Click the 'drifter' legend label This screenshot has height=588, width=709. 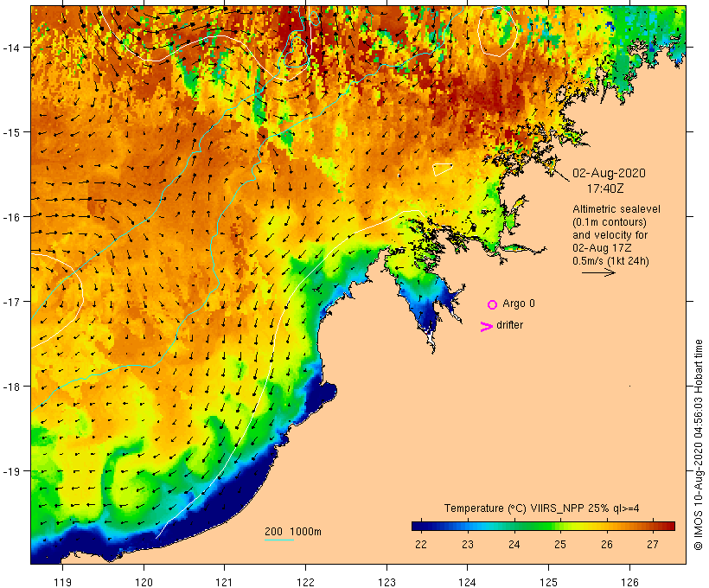click(x=509, y=325)
